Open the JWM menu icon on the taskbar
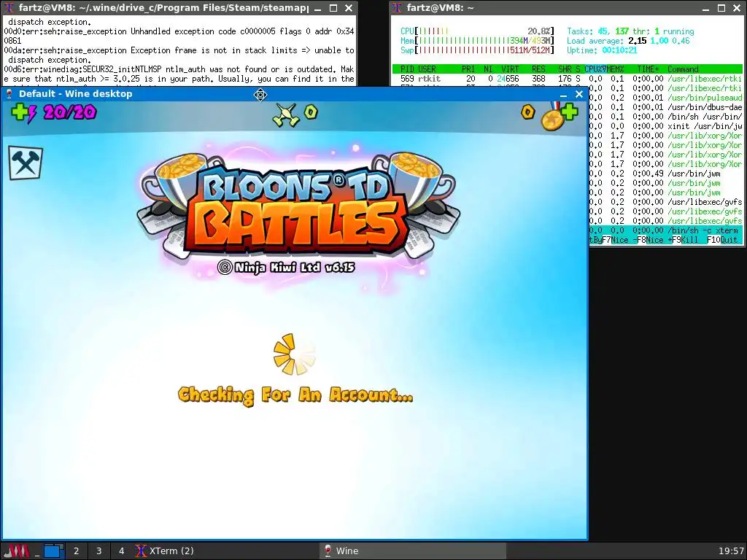 16,551
